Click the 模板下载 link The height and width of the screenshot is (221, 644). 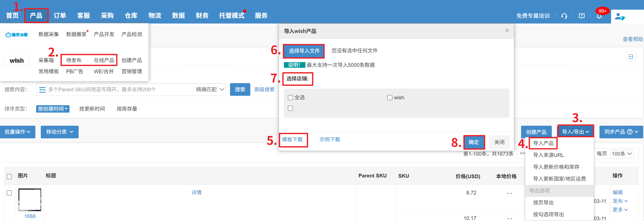pyautogui.click(x=292, y=140)
